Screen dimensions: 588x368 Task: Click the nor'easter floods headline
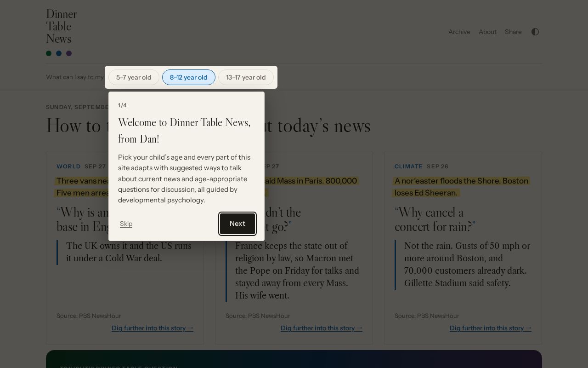[462, 187]
